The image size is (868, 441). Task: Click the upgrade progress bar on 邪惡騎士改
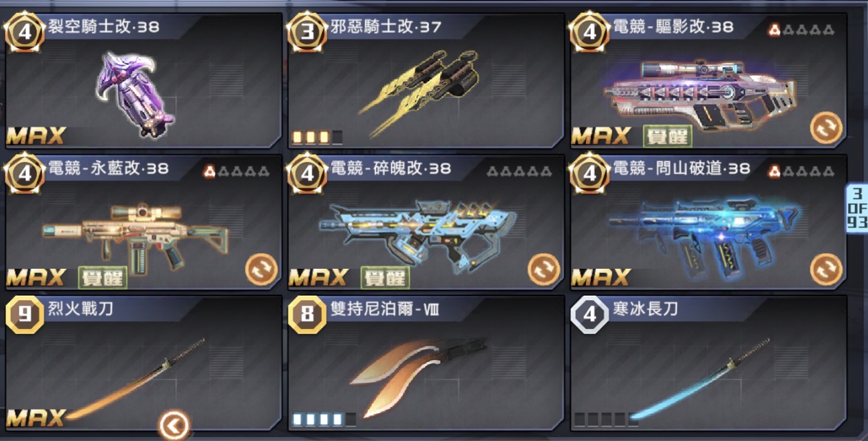pos(318,137)
